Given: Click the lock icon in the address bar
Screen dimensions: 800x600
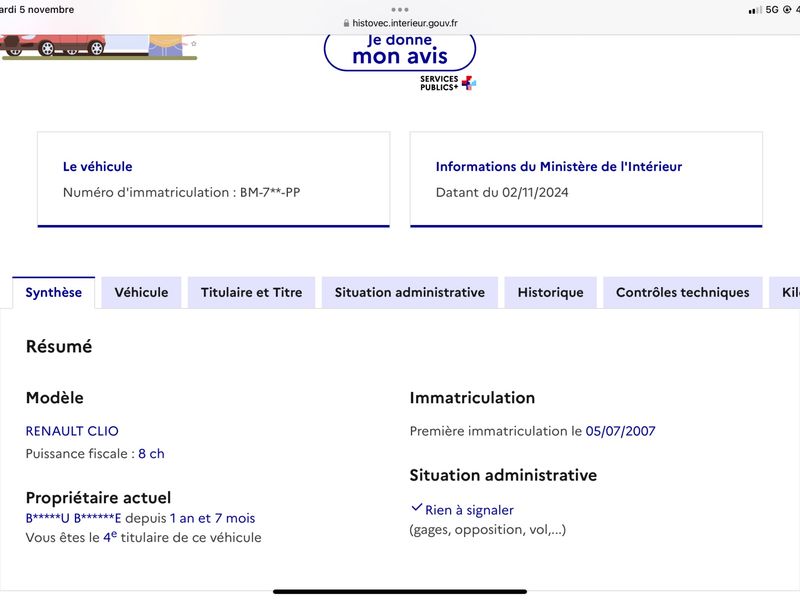Looking at the screenshot, I should coord(346,23).
